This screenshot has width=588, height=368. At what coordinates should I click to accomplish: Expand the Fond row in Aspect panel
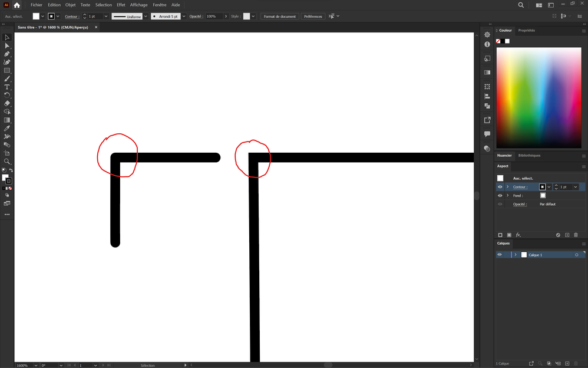[508, 195]
